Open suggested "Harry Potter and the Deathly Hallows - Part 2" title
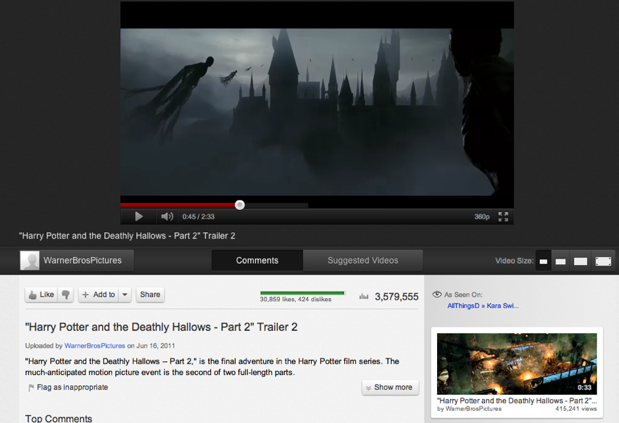Viewport: 619px width, 423px height. point(517,401)
